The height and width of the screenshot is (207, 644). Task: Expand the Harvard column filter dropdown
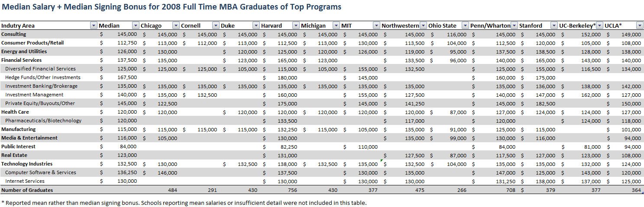296,25
